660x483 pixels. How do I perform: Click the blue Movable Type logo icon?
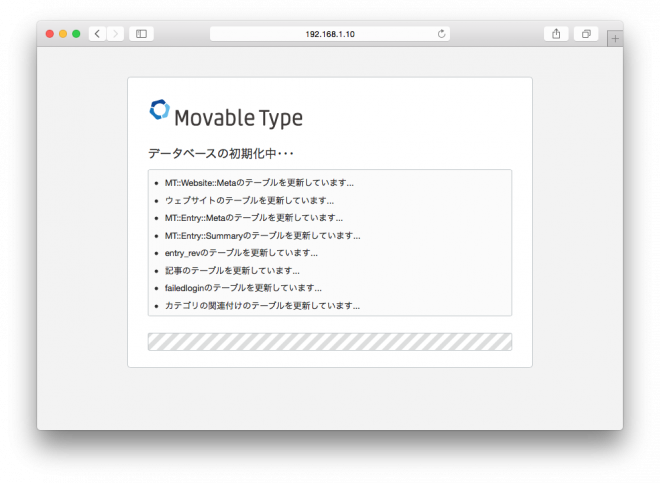(x=159, y=111)
